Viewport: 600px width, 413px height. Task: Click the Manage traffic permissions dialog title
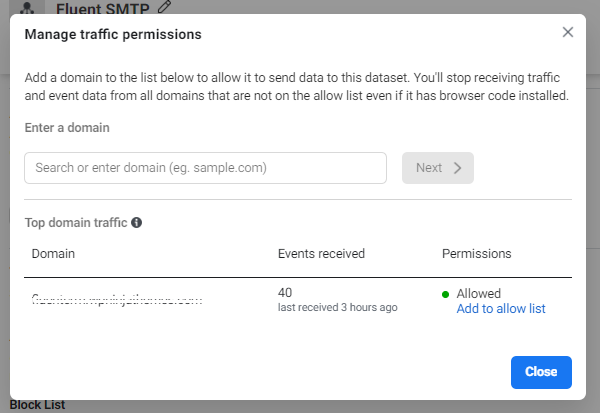(x=113, y=35)
